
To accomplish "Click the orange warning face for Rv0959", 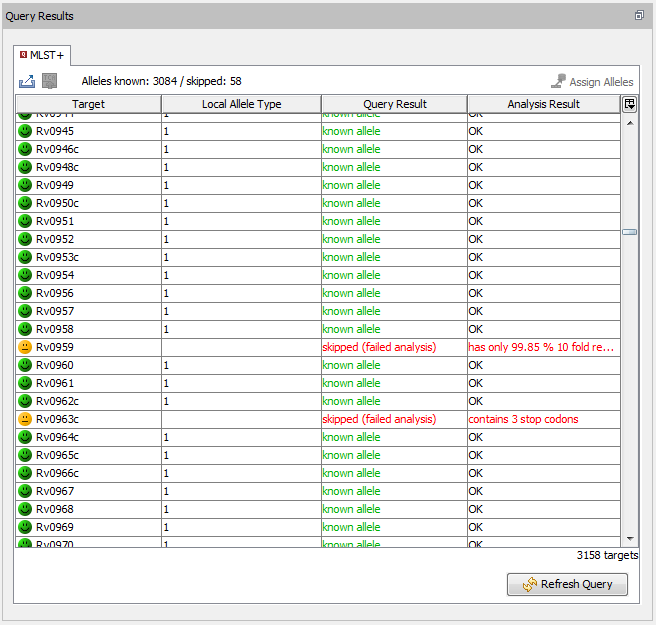I will point(25,347).
